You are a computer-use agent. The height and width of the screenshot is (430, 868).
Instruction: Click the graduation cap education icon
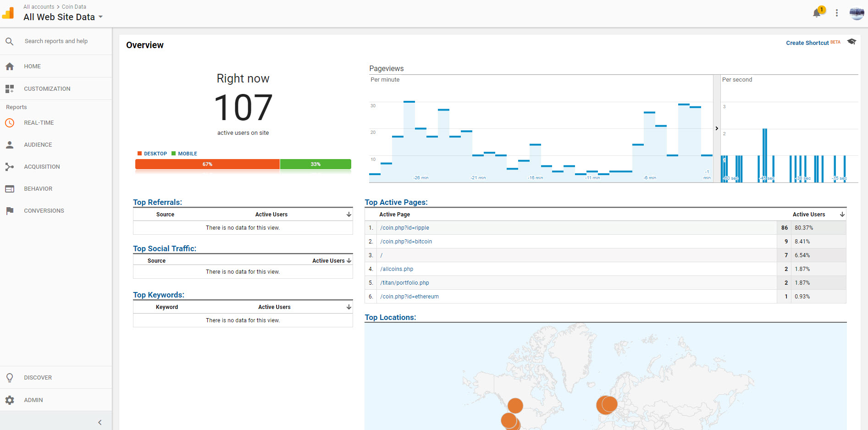point(851,42)
